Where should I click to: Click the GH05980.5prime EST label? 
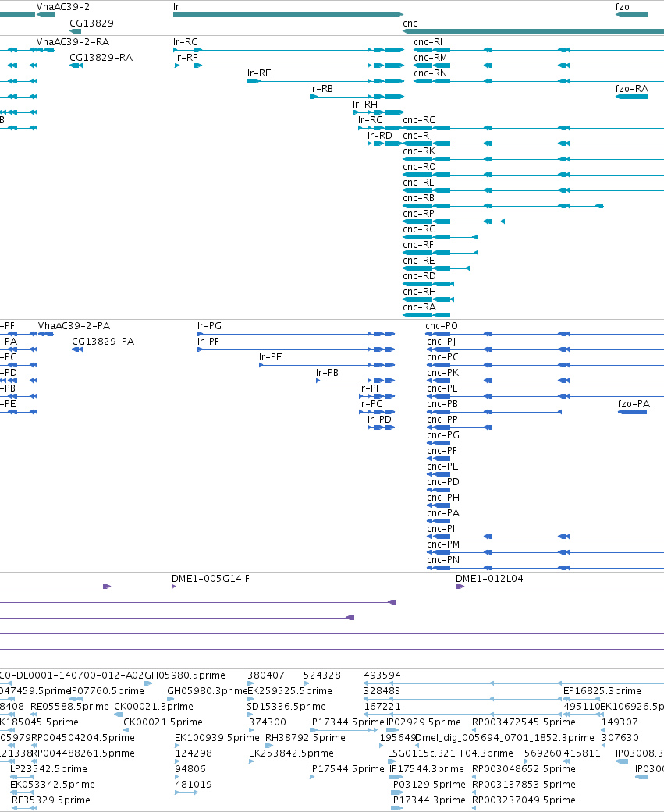coord(185,675)
